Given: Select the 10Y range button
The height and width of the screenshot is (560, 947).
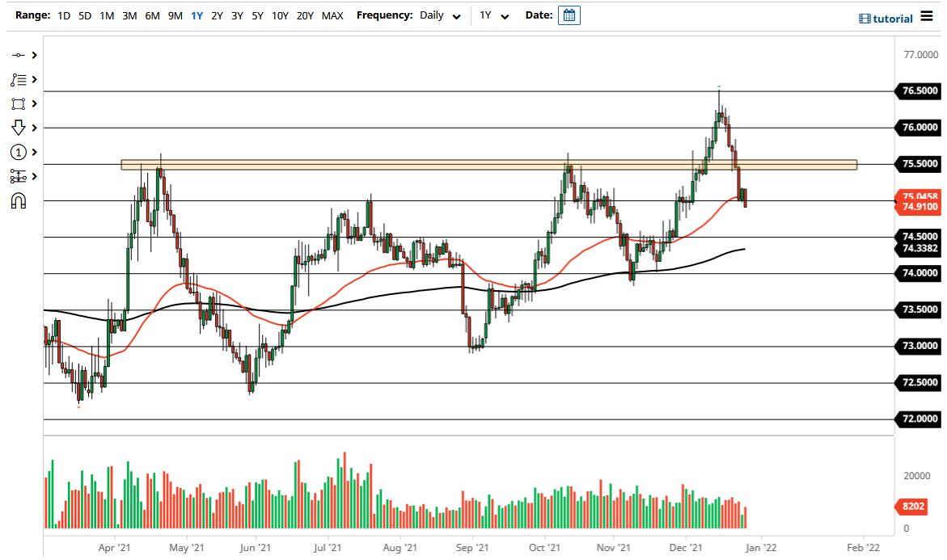Looking at the screenshot, I should click(280, 15).
